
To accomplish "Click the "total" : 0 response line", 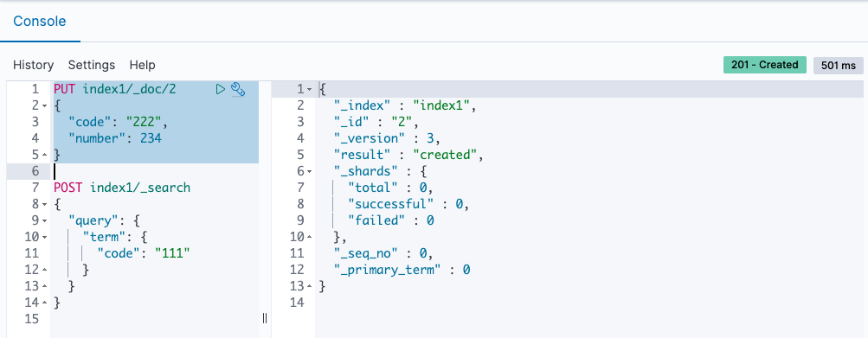I will pyautogui.click(x=391, y=188).
